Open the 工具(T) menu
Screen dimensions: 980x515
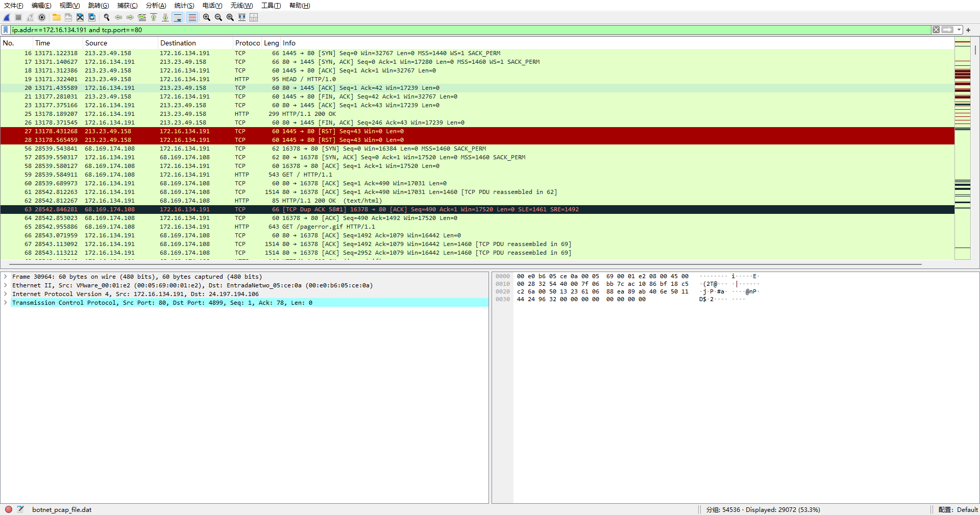pyautogui.click(x=271, y=6)
